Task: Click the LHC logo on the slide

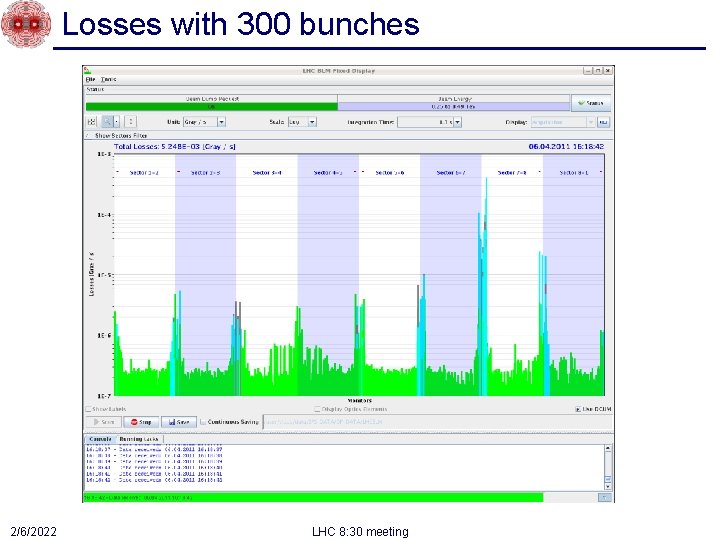Action: [26, 23]
